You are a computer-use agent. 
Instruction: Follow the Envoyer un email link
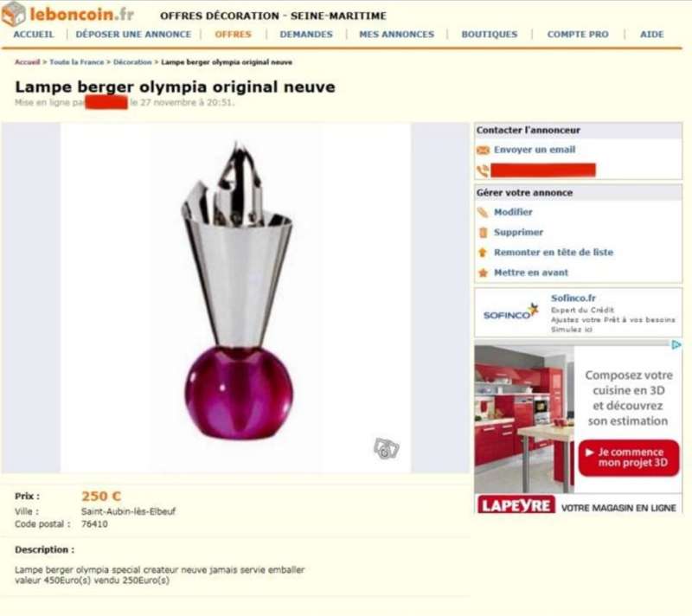pyautogui.click(x=535, y=150)
